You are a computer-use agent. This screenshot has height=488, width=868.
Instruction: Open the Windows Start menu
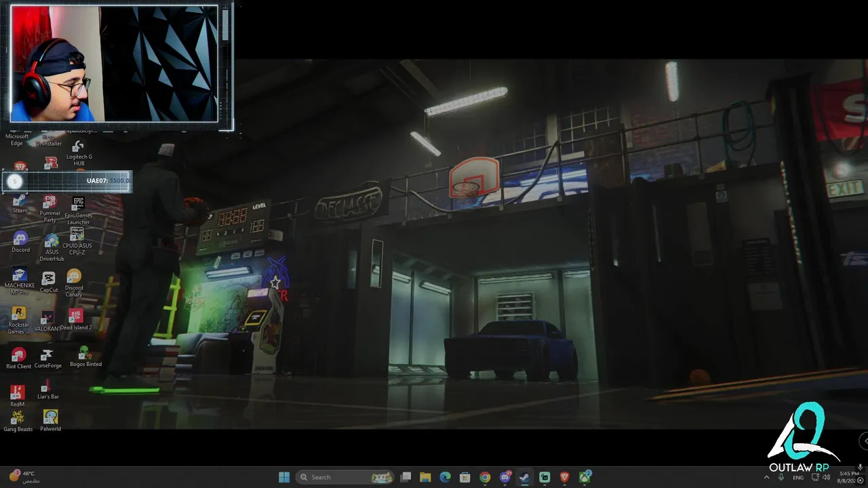[x=284, y=477]
